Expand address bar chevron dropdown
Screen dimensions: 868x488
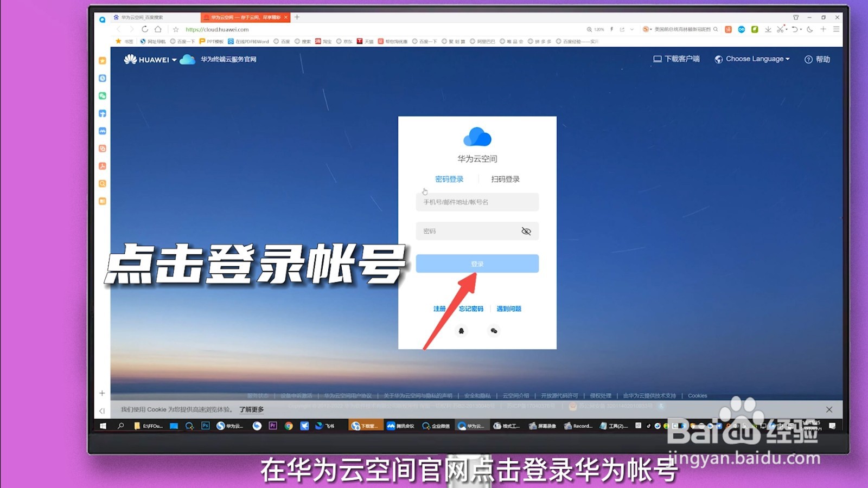click(x=632, y=29)
